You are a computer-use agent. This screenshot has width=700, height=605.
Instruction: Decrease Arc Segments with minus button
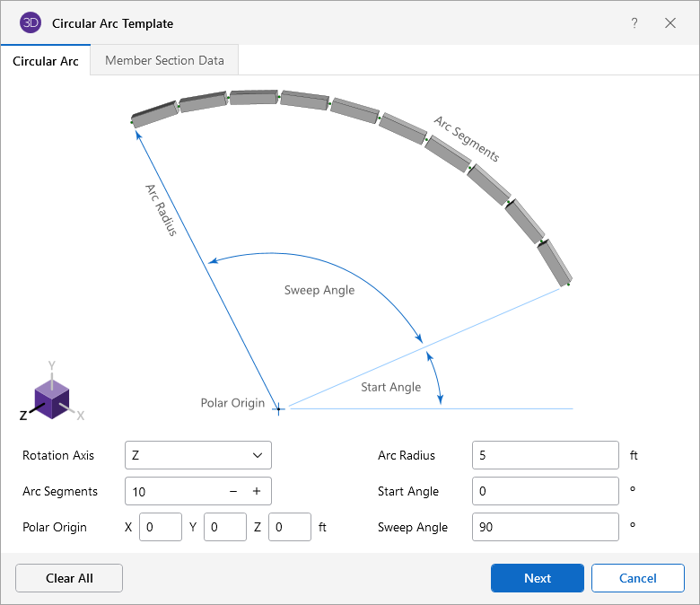point(233,491)
